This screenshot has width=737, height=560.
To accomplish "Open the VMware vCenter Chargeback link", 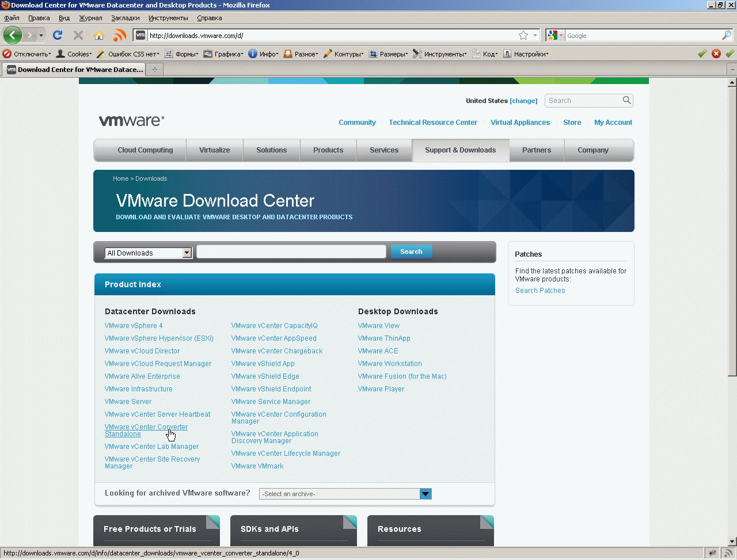I will (x=277, y=351).
